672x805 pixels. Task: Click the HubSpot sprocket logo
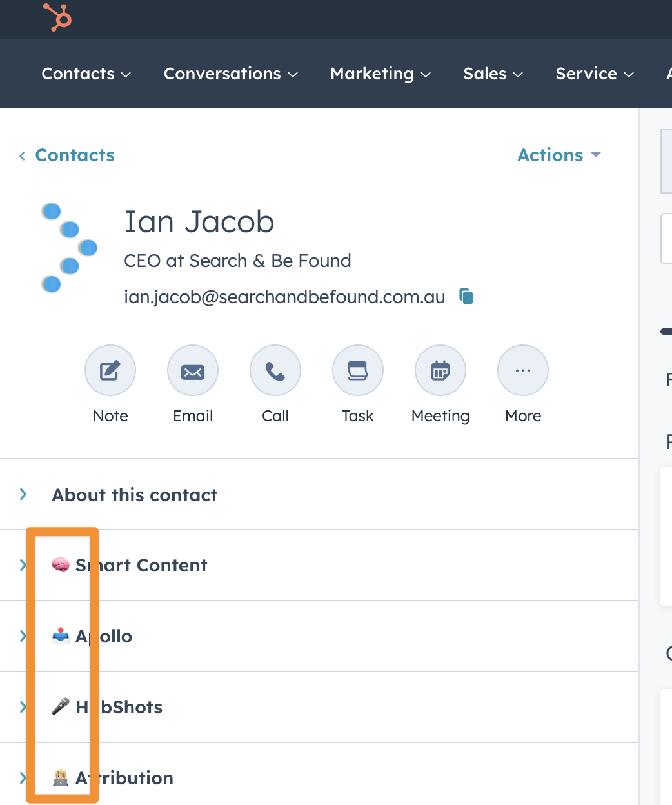pos(58,17)
